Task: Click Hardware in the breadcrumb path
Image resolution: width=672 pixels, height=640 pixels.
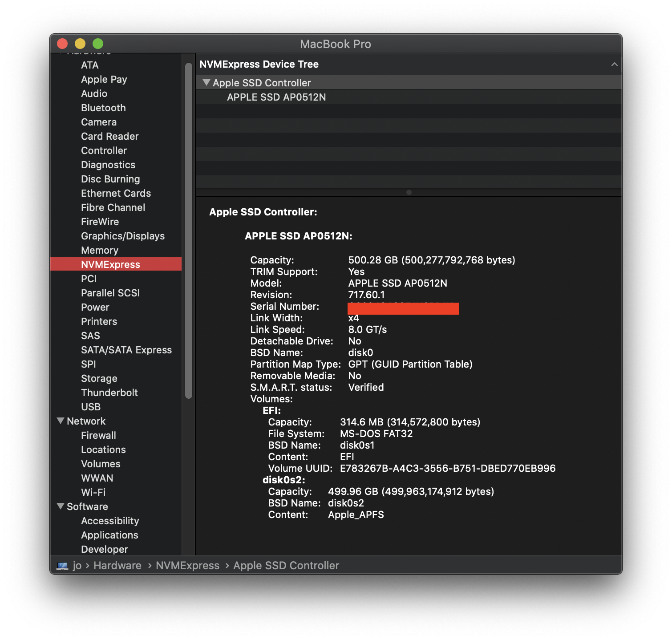Action: tap(117, 565)
